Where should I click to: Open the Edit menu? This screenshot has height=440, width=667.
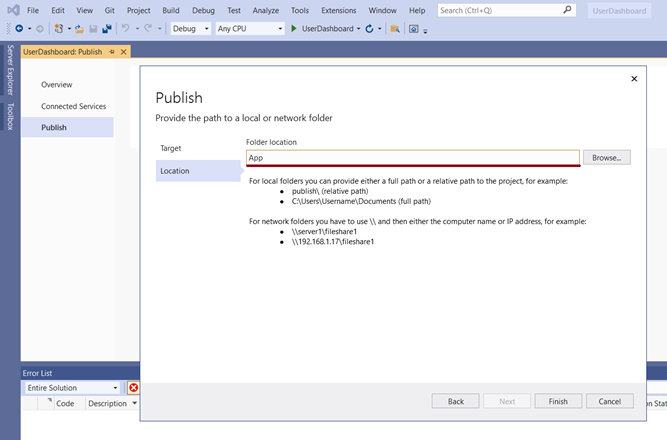(58, 10)
